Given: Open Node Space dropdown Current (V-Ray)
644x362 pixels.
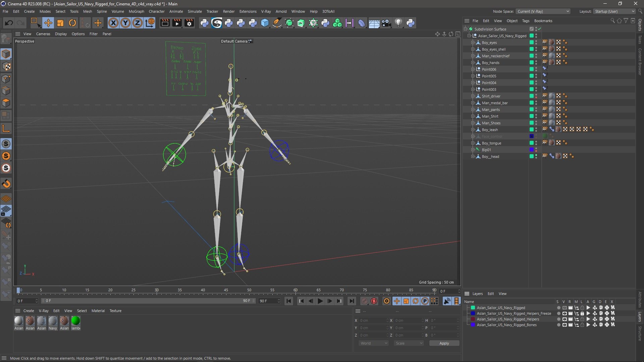Looking at the screenshot, I should pos(543,11).
